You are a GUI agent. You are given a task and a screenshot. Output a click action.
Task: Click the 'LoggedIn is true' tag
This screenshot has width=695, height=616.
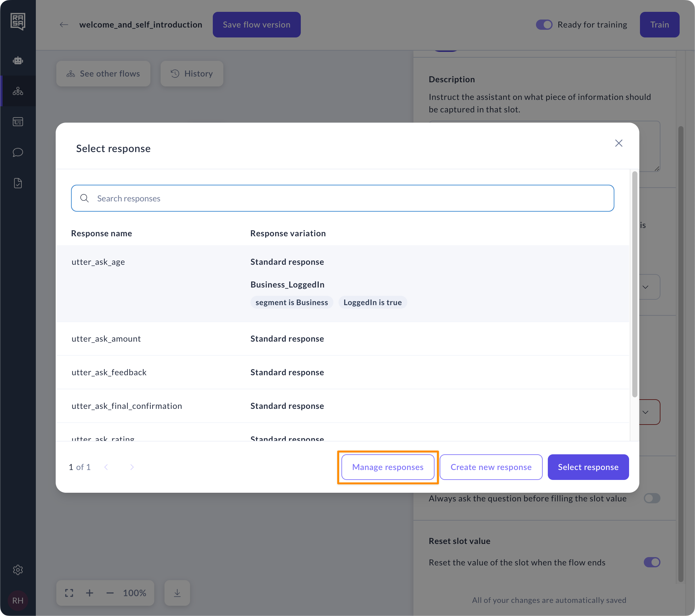[x=373, y=302]
